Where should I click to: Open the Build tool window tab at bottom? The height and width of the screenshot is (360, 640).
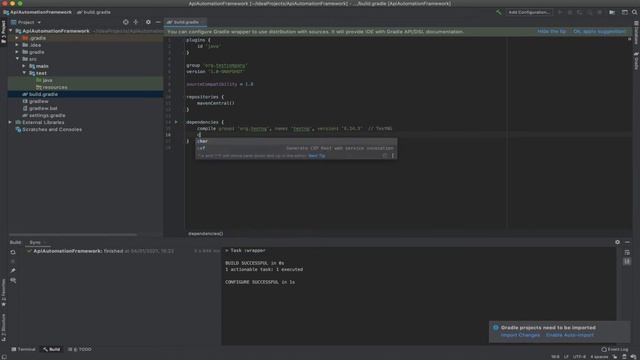(52, 349)
